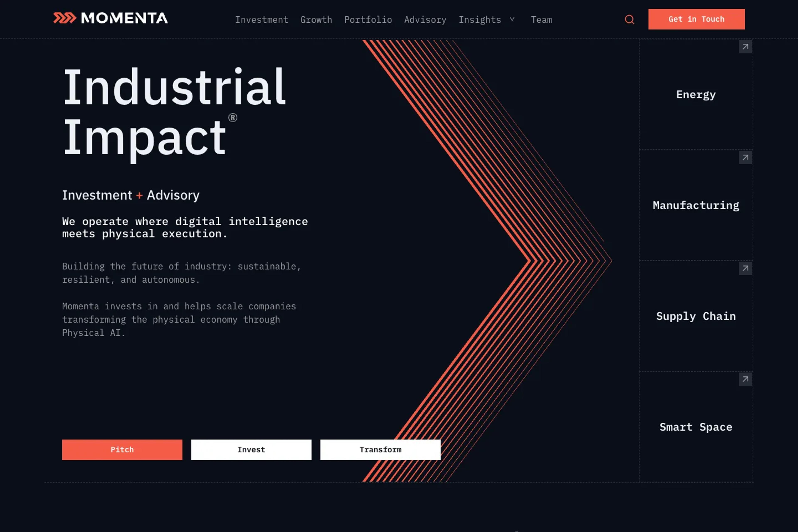
Task: Open the Manufacturing sector label
Action: coord(696,206)
